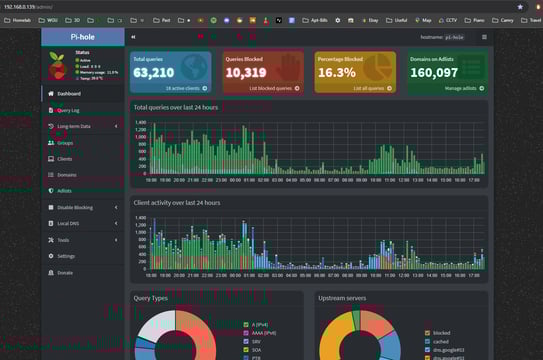Screen dimensions: 543x360
Task: Open the Homelab bookmark folder
Action: [x=17, y=20]
